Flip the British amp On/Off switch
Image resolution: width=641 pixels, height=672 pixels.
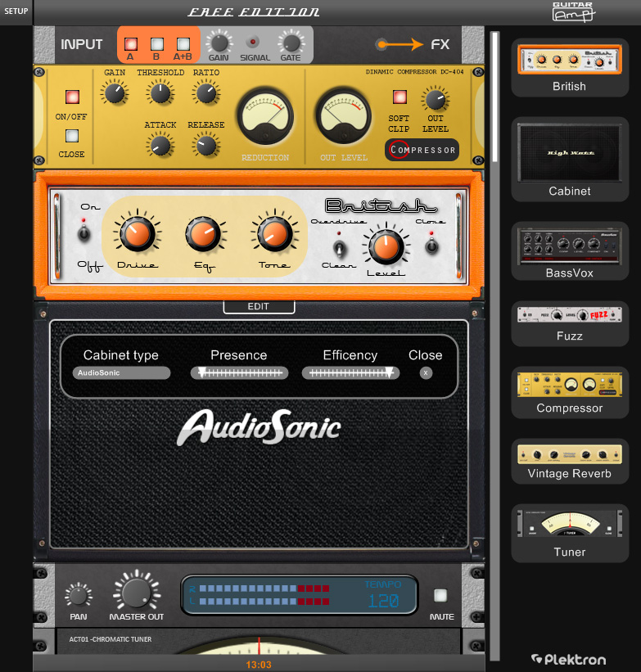coord(84,234)
